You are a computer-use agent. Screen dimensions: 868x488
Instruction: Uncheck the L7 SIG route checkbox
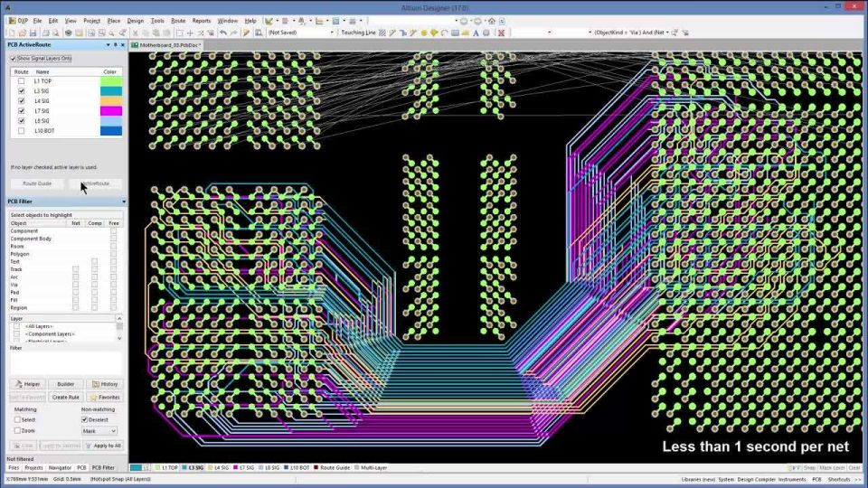point(21,110)
